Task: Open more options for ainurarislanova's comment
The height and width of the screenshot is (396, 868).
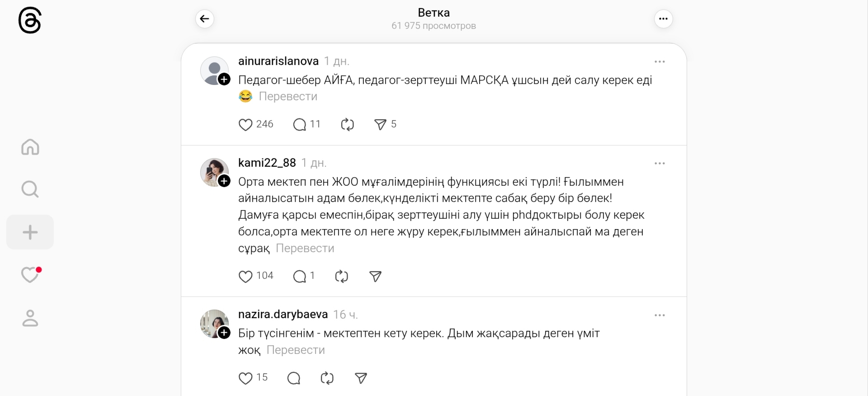Action: (x=660, y=61)
